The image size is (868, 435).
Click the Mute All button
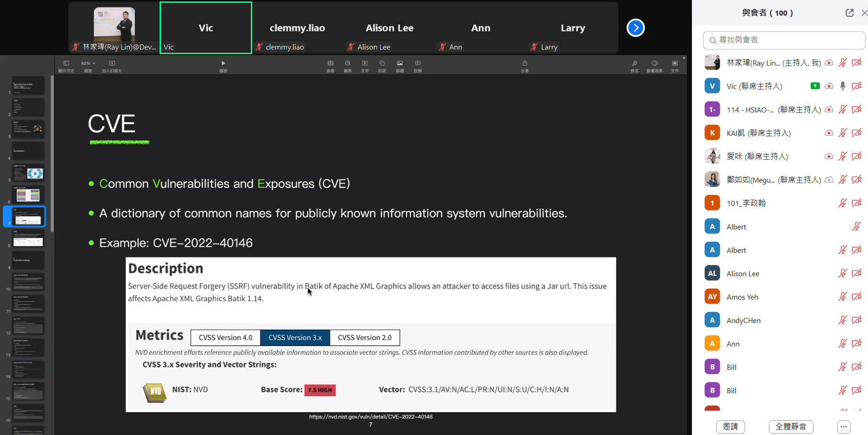(x=791, y=427)
